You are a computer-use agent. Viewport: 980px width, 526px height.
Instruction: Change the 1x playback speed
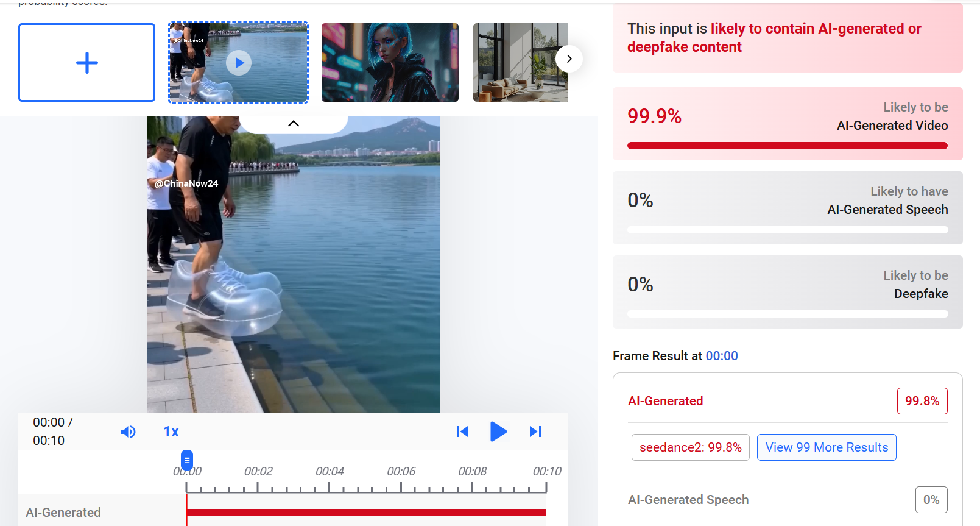(x=171, y=432)
